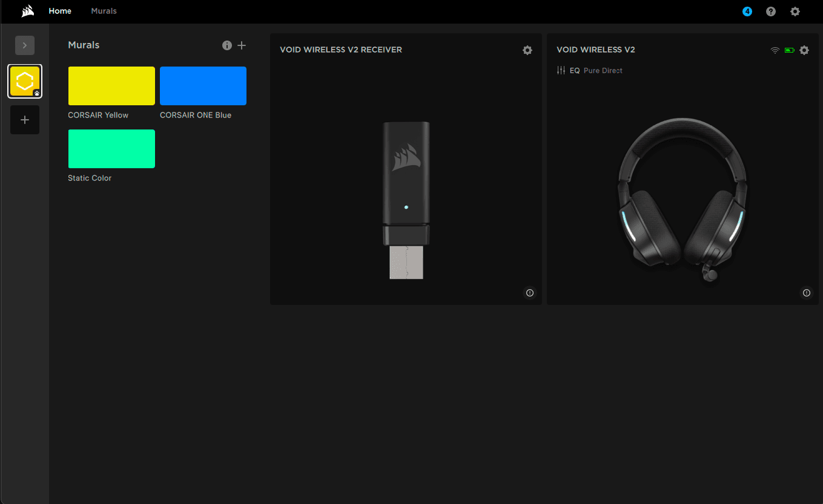Click the VOID WIRELESS V2 RECEIVER title
The image size is (823, 504).
tap(341, 50)
